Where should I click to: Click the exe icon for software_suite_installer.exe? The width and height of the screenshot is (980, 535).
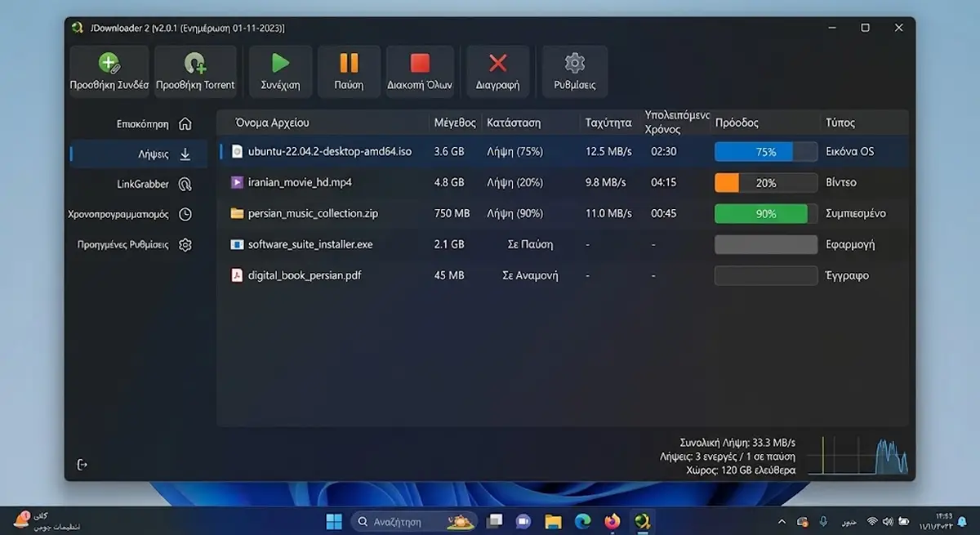click(237, 244)
